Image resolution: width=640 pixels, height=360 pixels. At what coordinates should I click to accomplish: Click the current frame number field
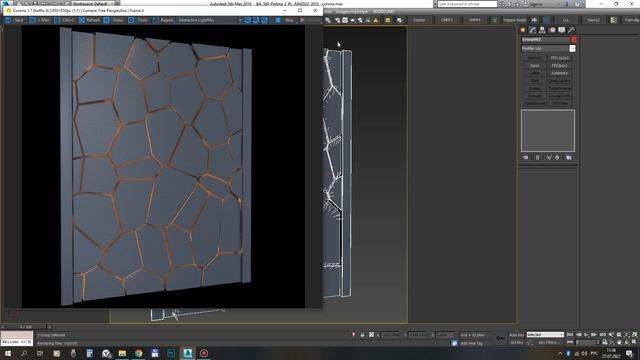(585, 342)
